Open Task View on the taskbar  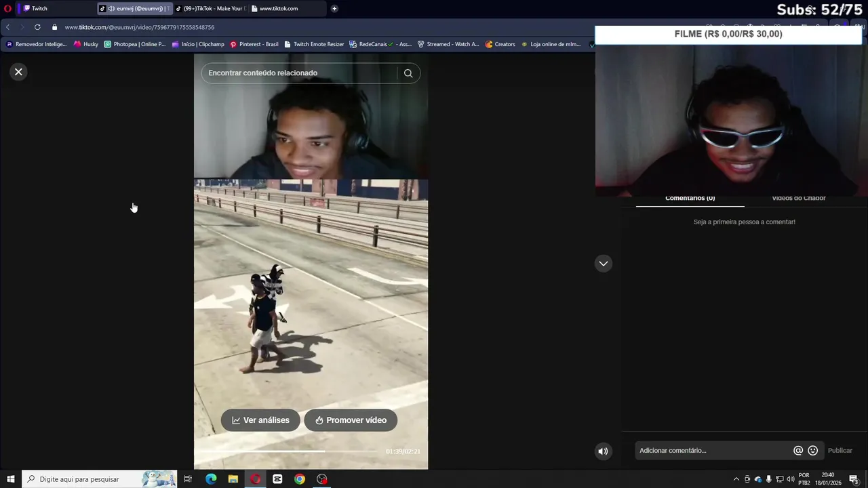tap(188, 479)
